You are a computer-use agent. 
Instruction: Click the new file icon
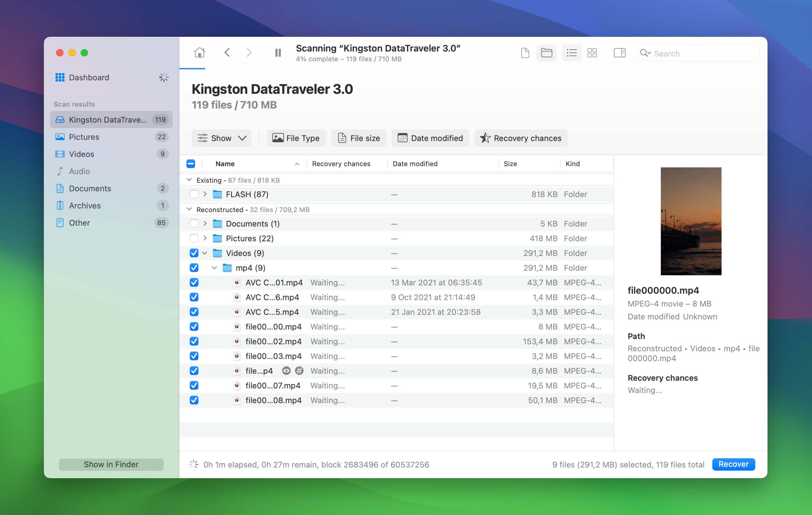(x=524, y=53)
